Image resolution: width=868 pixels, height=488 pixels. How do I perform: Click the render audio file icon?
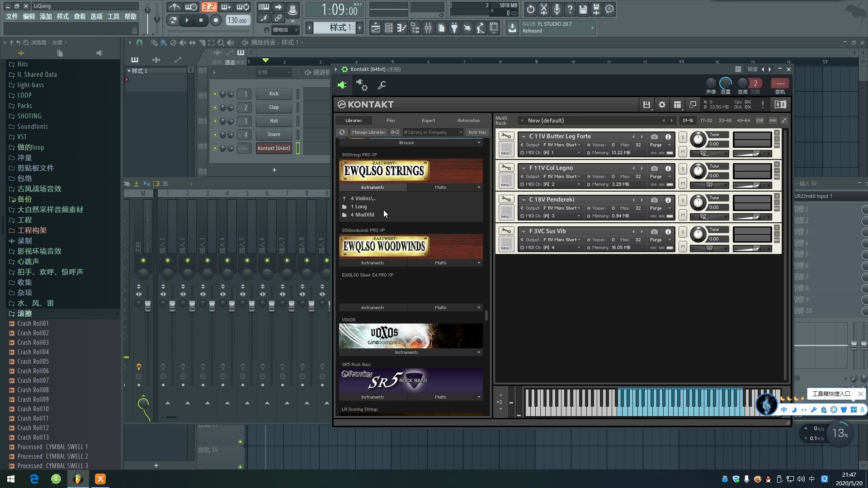click(x=596, y=9)
